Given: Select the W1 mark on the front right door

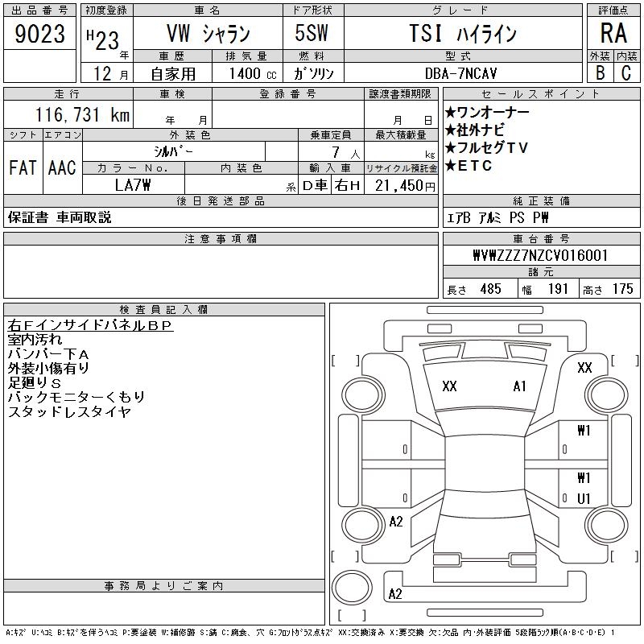Looking at the screenshot, I should (x=584, y=431).
